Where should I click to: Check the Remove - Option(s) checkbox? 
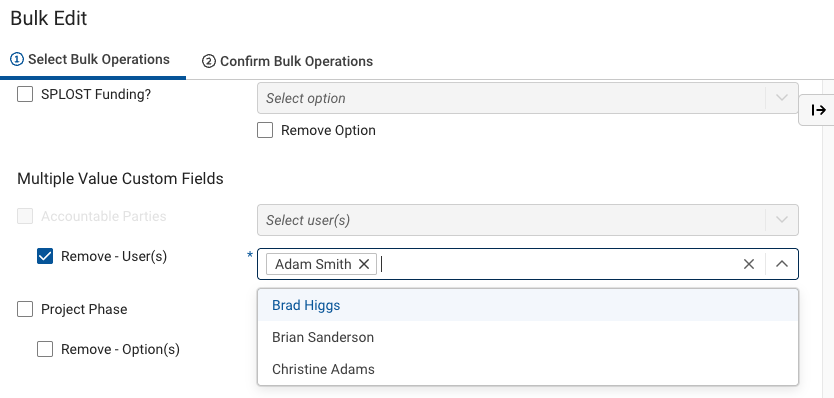click(x=45, y=350)
